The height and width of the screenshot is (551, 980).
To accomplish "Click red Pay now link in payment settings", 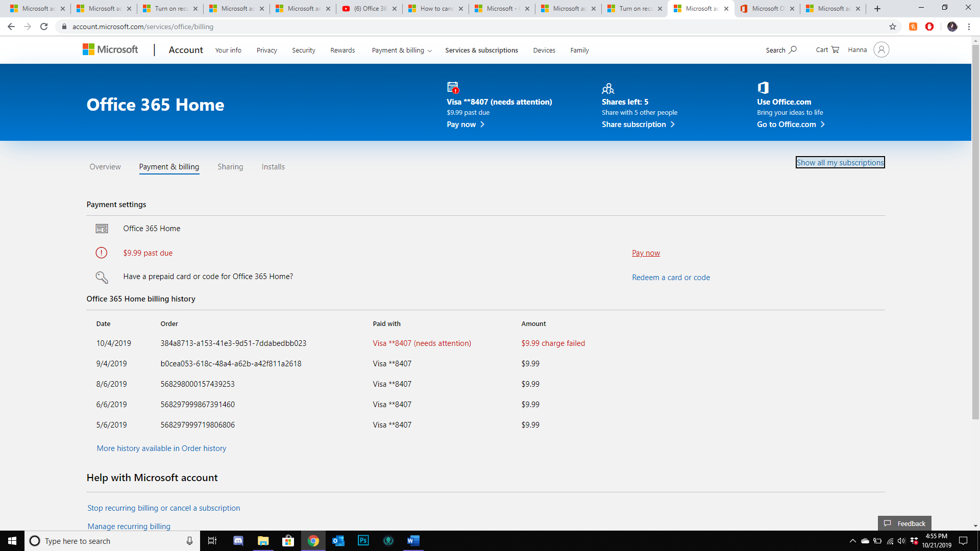I will coord(646,253).
